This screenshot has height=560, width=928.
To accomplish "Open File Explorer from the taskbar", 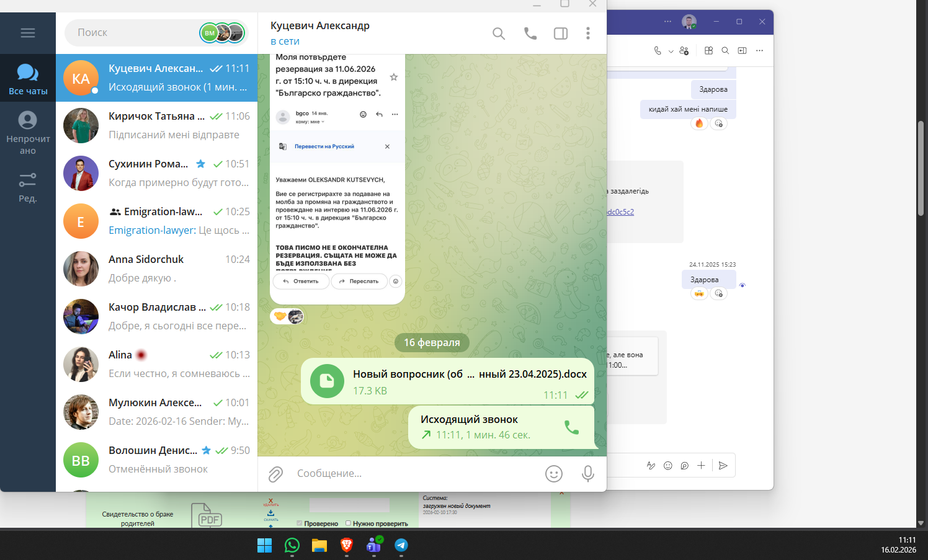I will click(x=319, y=545).
